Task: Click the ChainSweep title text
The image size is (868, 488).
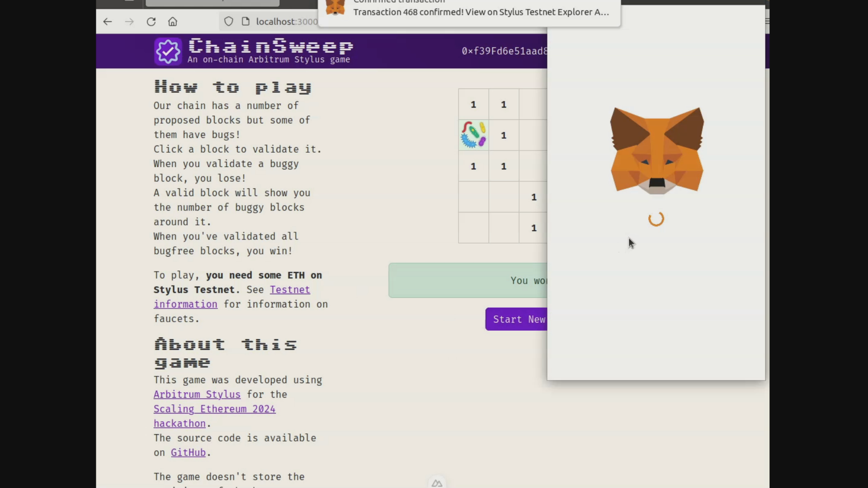Action: click(x=270, y=46)
